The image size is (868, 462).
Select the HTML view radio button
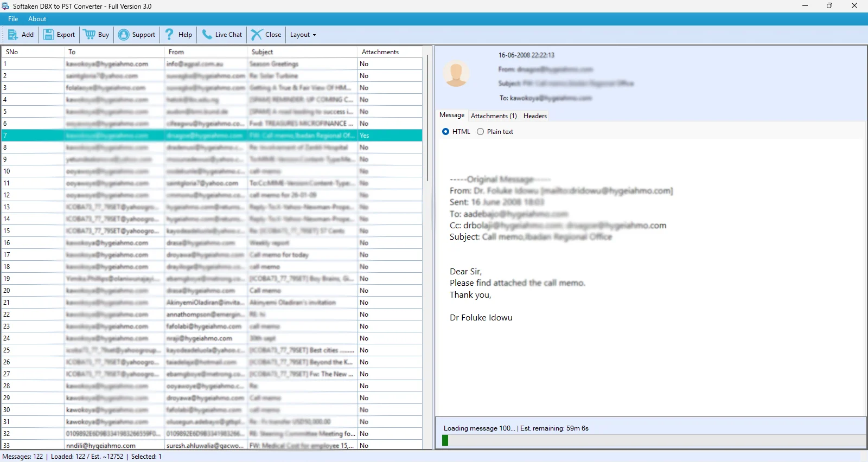[446, 132]
